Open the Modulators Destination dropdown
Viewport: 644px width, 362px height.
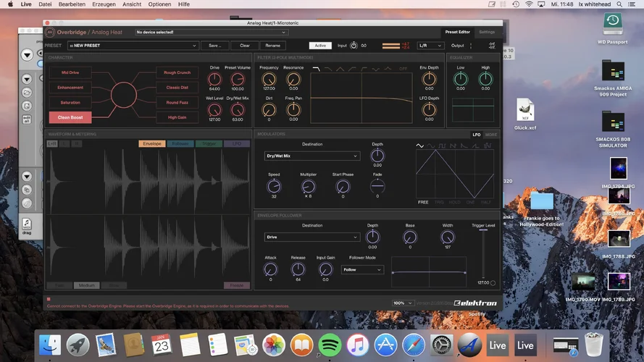click(x=312, y=156)
